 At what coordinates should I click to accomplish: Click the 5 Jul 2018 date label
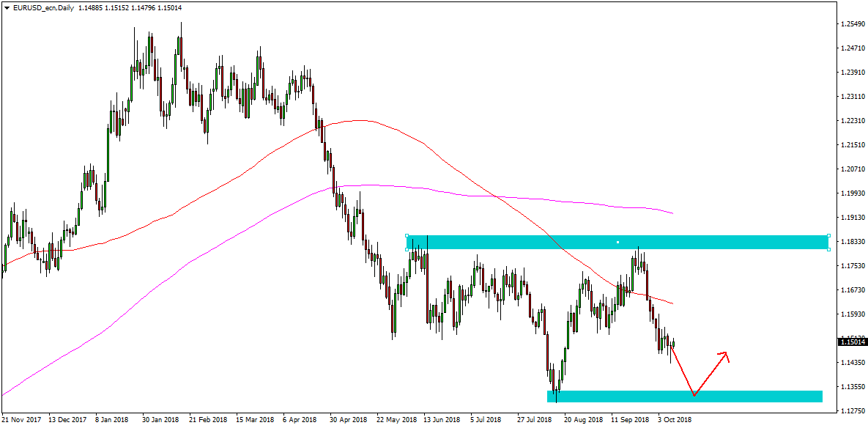(x=487, y=420)
